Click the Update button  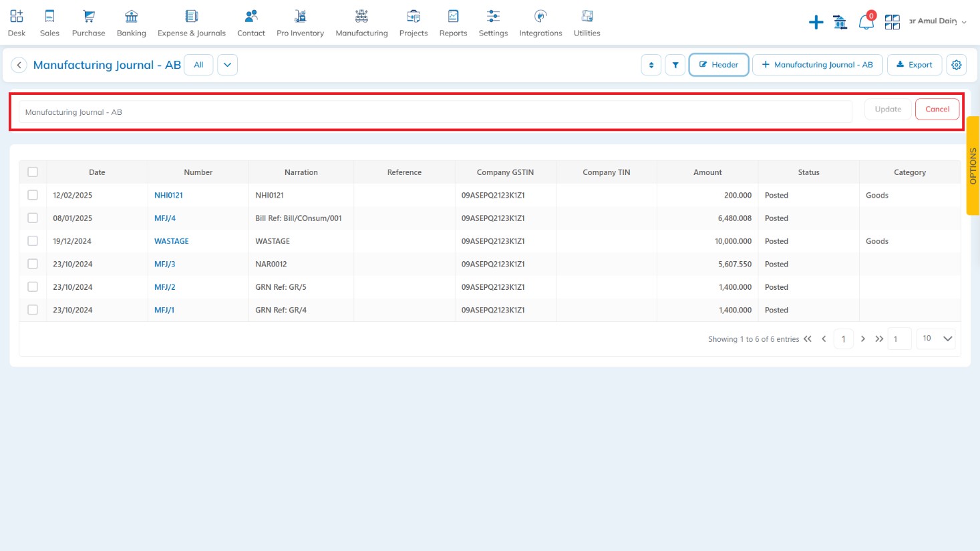pyautogui.click(x=888, y=109)
